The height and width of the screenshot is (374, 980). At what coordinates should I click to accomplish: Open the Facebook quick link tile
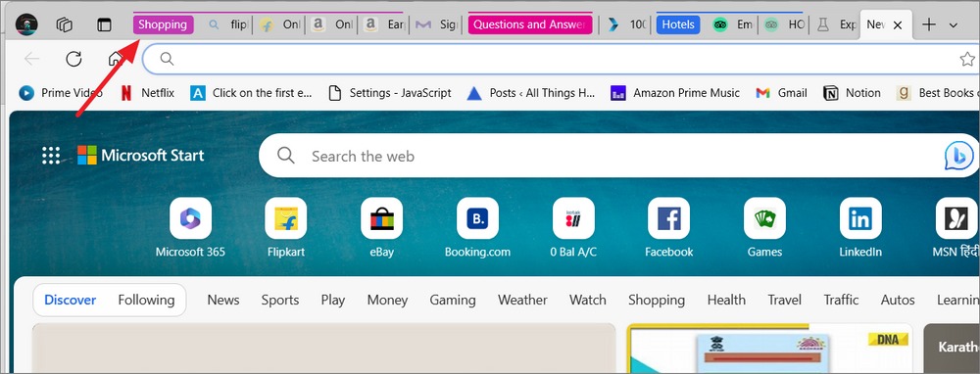(x=668, y=228)
